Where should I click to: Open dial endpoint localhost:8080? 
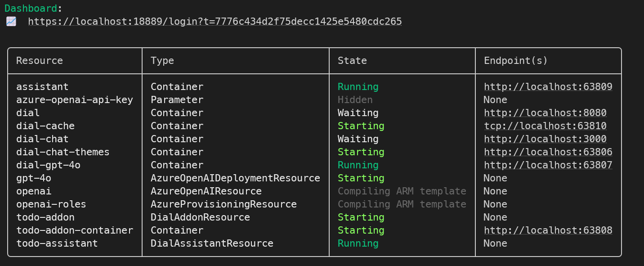tap(545, 113)
